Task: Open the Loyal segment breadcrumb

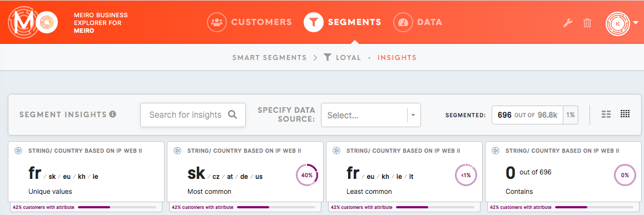Action: pos(348,58)
